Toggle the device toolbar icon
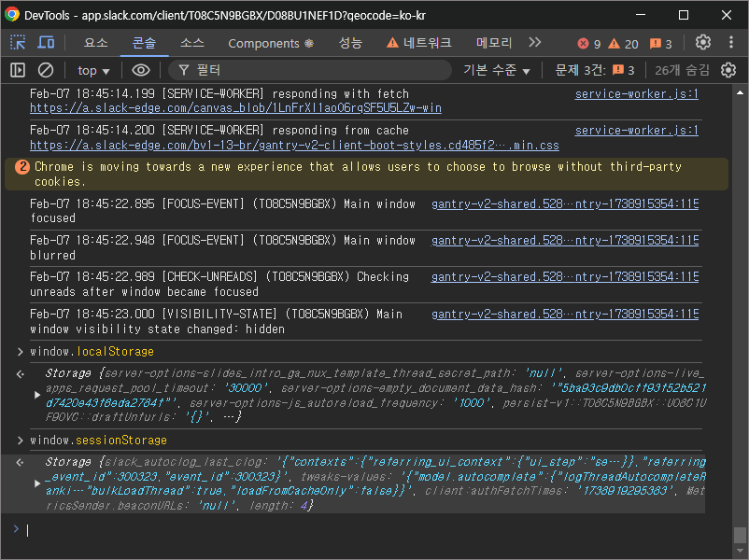Screen dimensions: 749x560 coord(46,43)
